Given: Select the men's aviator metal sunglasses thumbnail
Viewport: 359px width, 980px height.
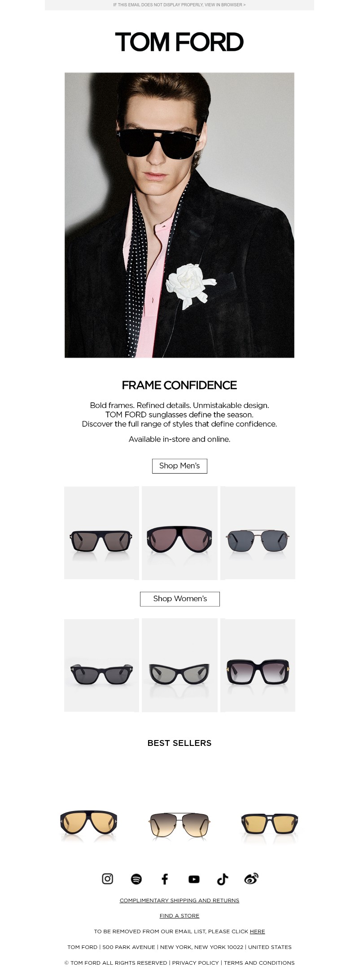Looking at the screenshot, I should tap(258, 533).
